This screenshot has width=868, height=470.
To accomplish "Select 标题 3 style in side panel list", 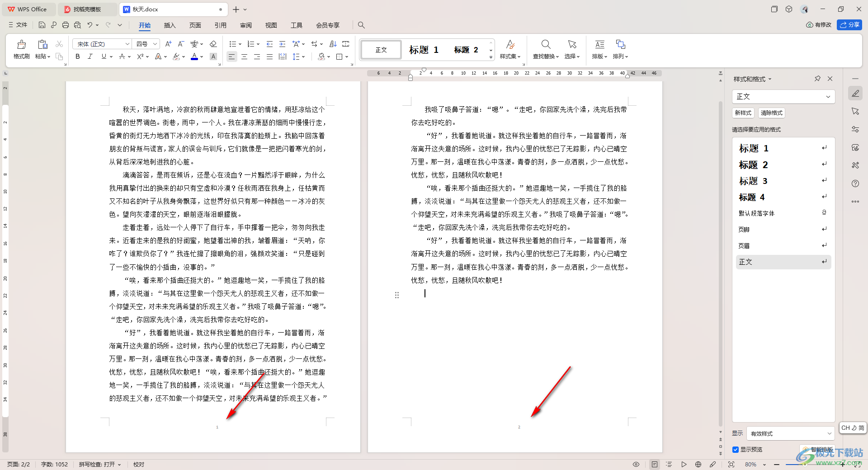I will point(783,181).
